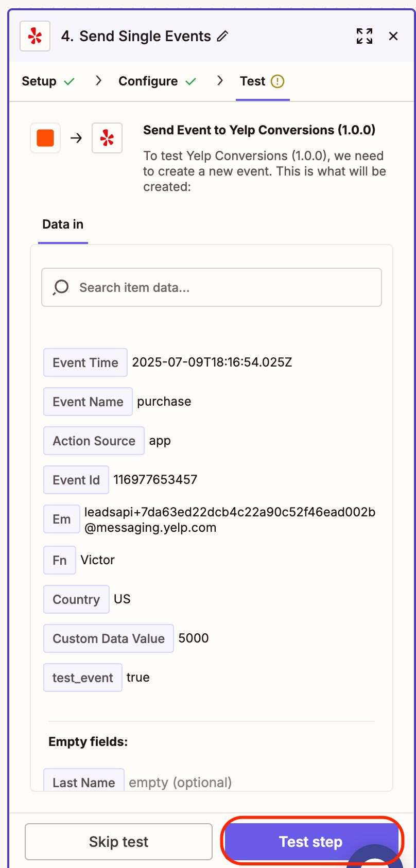Select the 5000 value
Viewport: 416px width, 868px height.
[194, 638]
